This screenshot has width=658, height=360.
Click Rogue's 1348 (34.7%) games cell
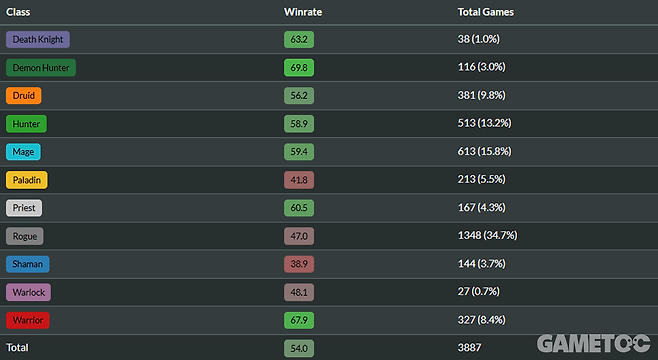[487, 235]
